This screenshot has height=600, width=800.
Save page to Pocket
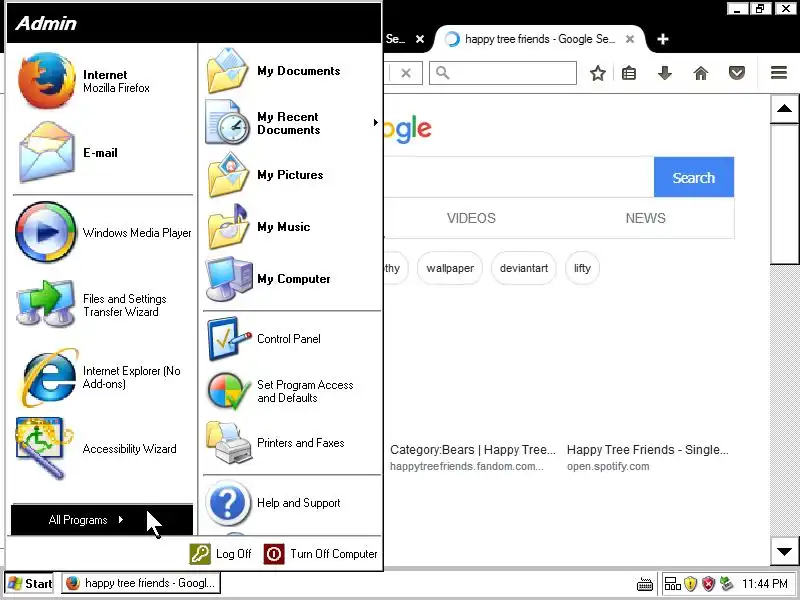tap(737, 73)
